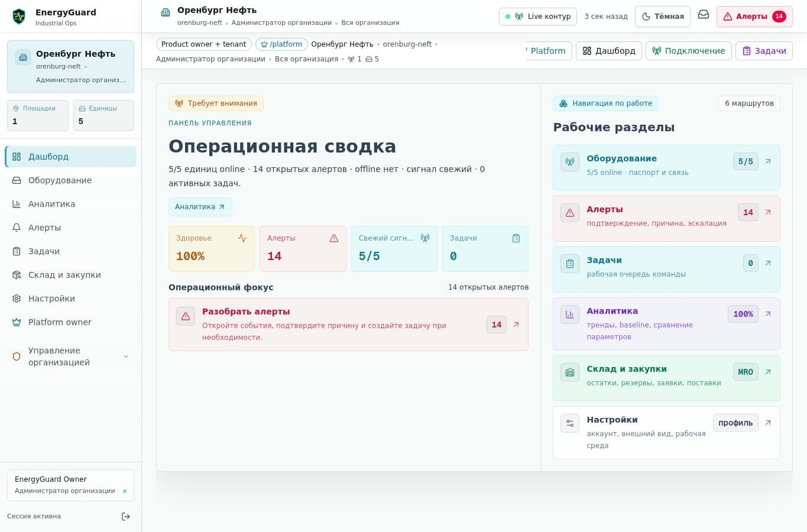Click the warehouse icon on Склад и закупки card
Screen dimensions: 807x532
(570, 372)
